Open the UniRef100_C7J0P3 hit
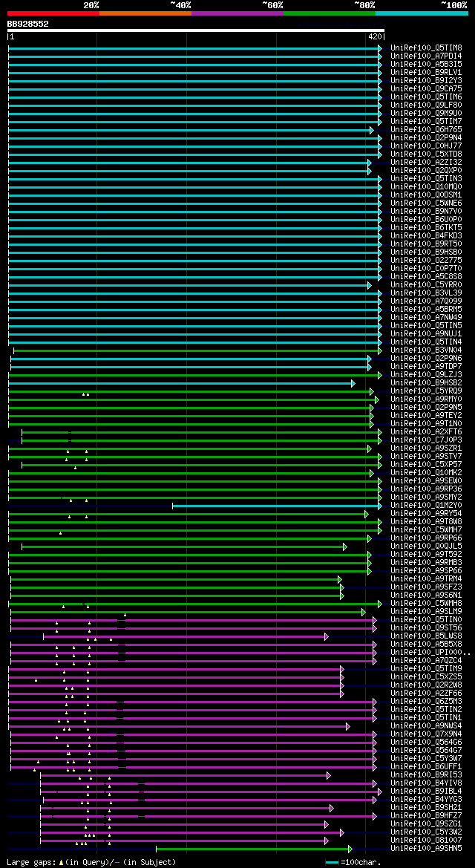Viewport: 475px width, 868px height. tap(426, 440)
